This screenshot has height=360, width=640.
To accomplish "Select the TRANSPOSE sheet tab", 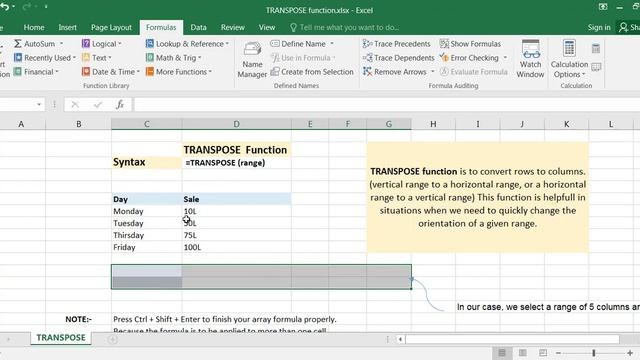I will coord(61,338).
